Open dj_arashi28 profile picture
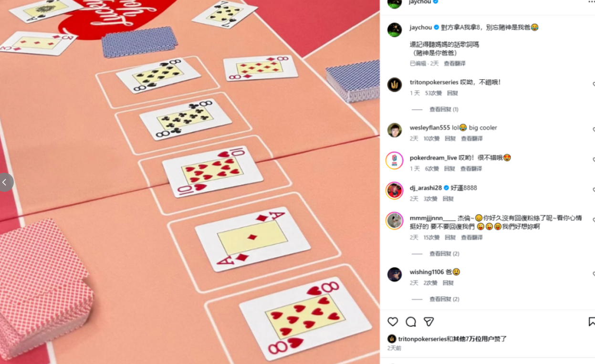This screenshot has height=364, width=595. click(x=395, y=190)
